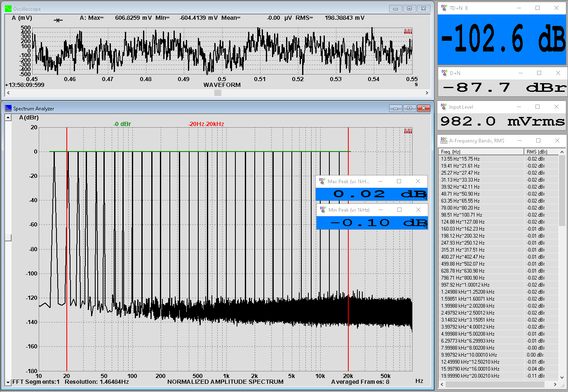This screenshot has height=392, width=568.
Task: Select the 19.99990 kHz~20.00210 kHz band row
Action: [499, 376]
